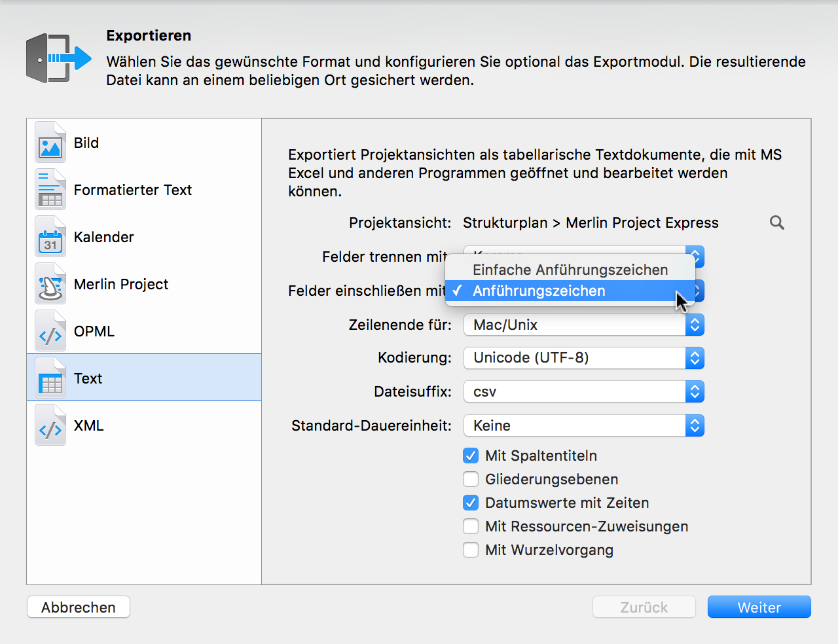
Task: Enable Mit Ressourcen-Zuweisungen checkbox
Action: tap(471, 526)
